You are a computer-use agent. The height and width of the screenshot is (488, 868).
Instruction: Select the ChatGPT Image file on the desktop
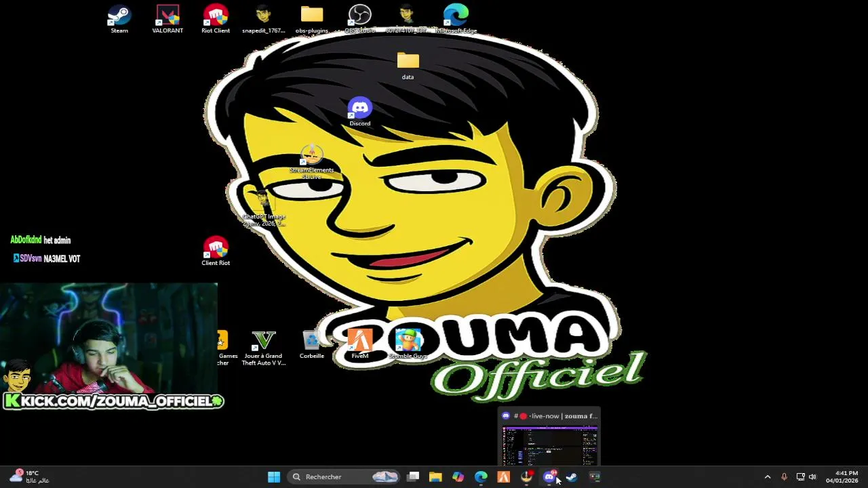pyautogui.click(x=264, y=209)
